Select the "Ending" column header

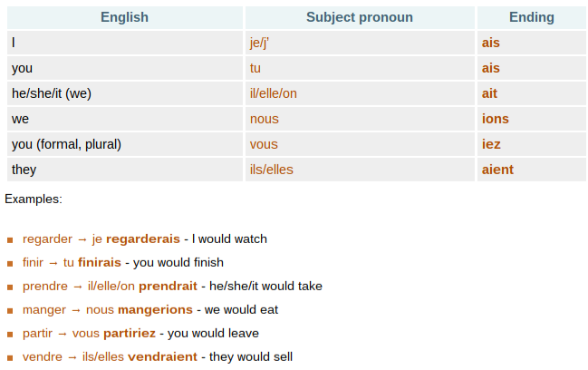tap(532, 17)
